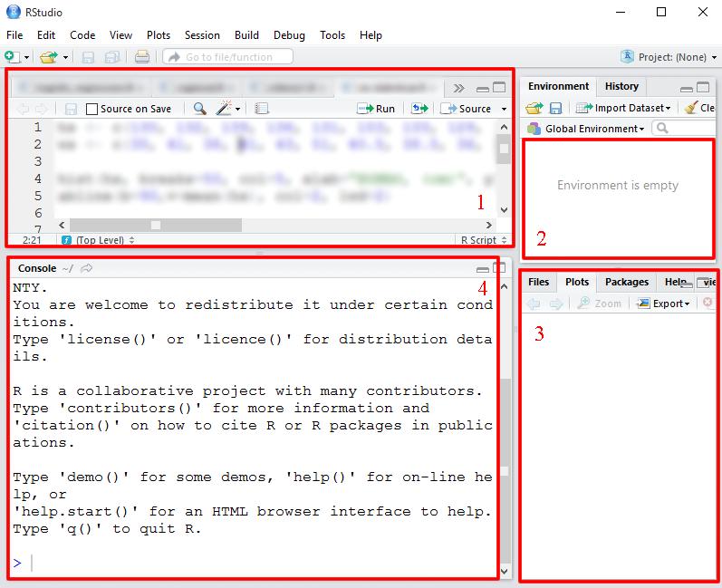Screen dimensions: 722x588
Task: Click the Find/Replace magnifier icon
Action: point(199,109)
